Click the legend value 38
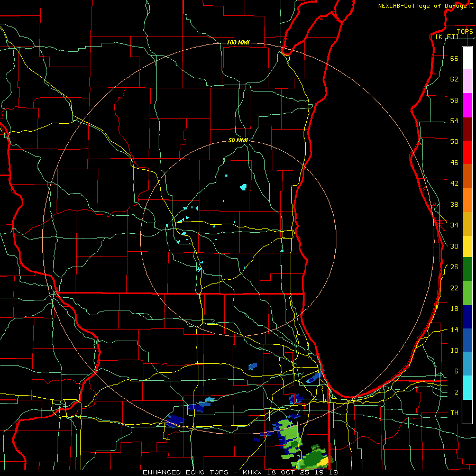The image size is (476, 476). click(454, 204)
